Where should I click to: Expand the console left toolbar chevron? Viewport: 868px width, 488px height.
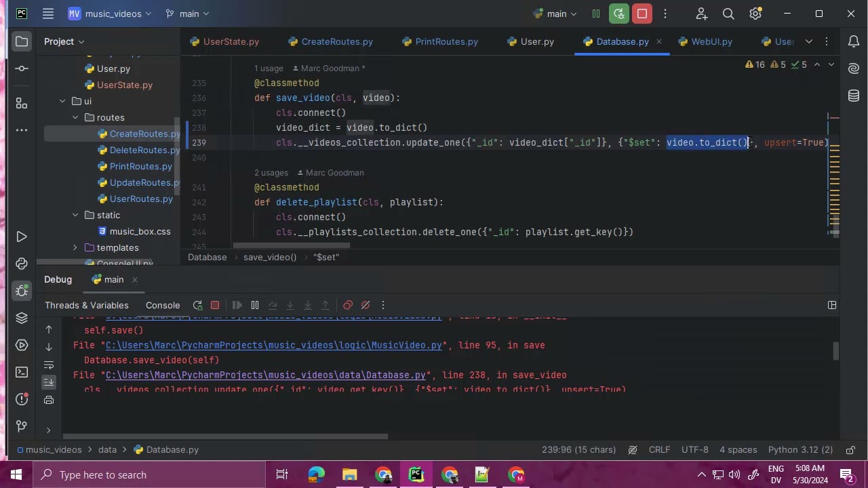coord(49,430)
